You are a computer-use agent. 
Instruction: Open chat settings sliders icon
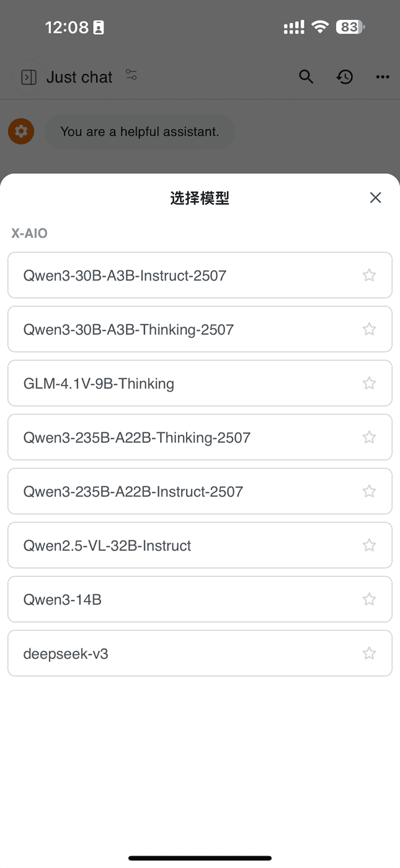point(131,75)
